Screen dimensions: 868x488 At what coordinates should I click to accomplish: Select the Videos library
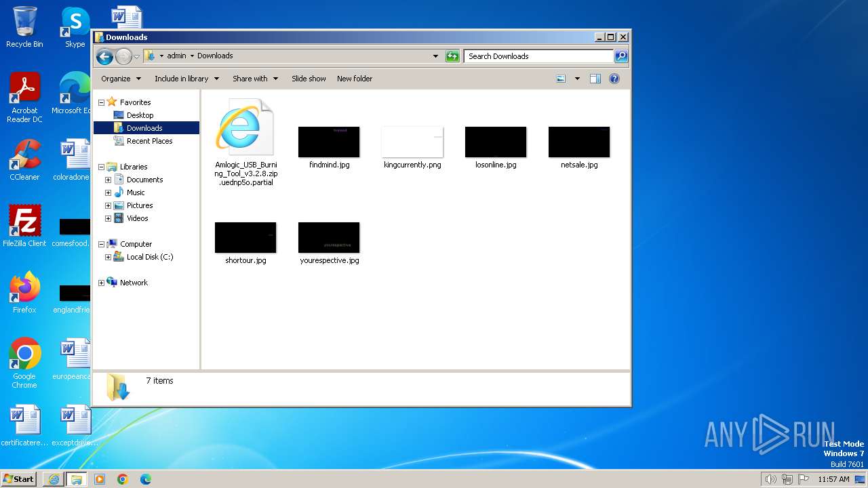137,218
